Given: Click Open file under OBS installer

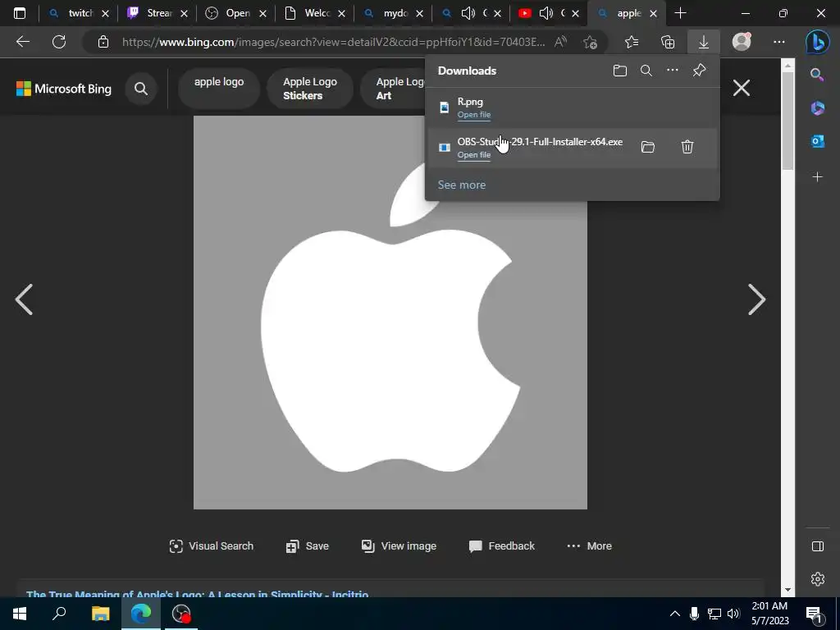Looking at the screenshot, I should click(x=473, y=155).
